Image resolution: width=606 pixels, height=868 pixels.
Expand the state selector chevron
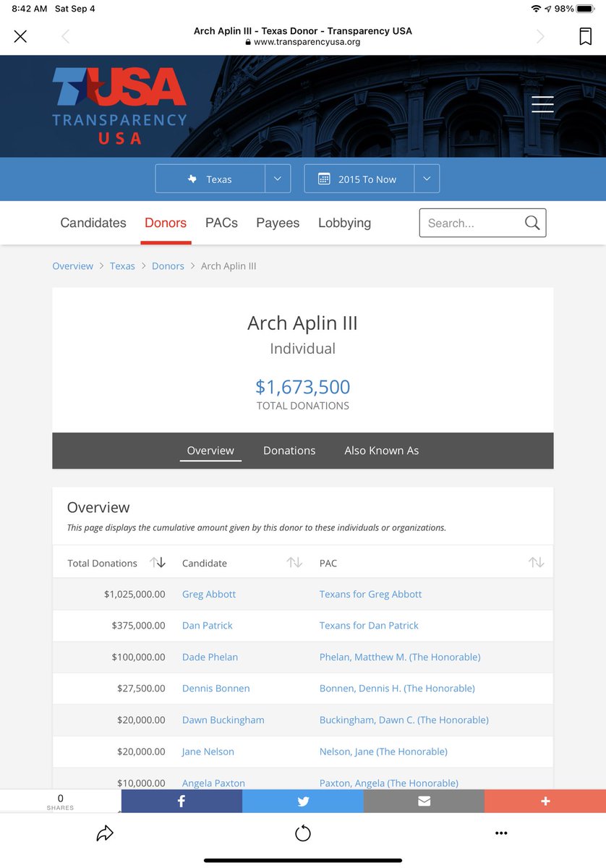(278, 179)
